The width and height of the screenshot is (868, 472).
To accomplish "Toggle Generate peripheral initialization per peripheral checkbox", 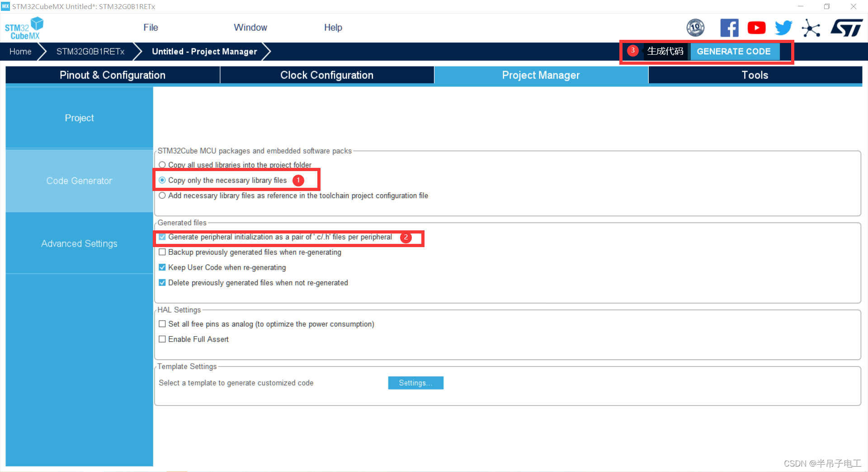I will pos(162,237).
